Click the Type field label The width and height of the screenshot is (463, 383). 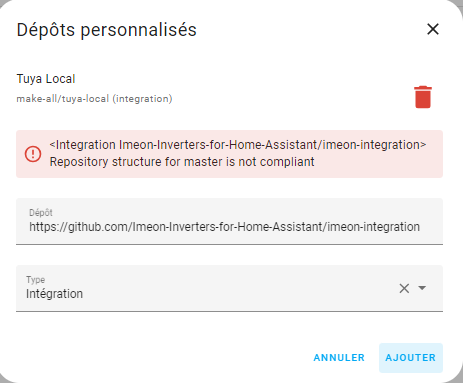click(35, 280)
